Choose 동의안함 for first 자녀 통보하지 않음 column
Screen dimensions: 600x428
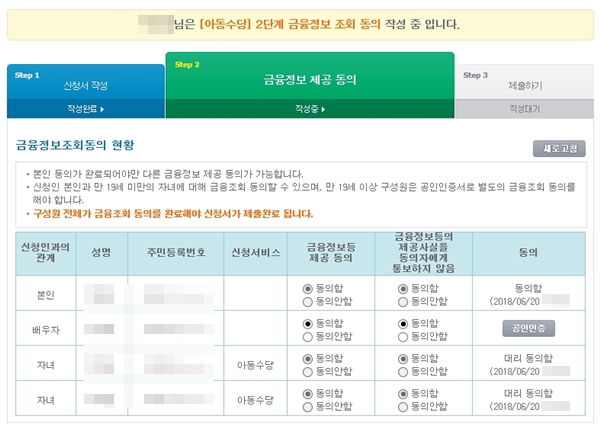click(x=403, y=371)
